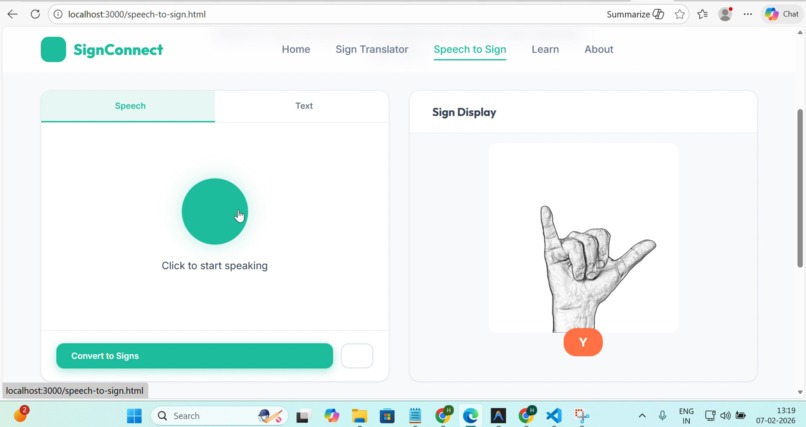Viewport: 806px width, 427px height.
Task: Launch Copilot from the taskbar
Action: 332,416
